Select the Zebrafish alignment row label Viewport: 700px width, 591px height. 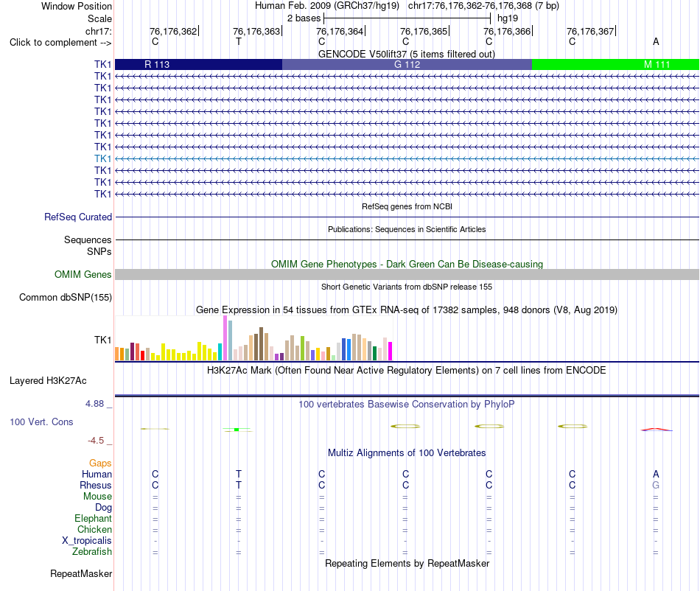(x=92, y=552)
